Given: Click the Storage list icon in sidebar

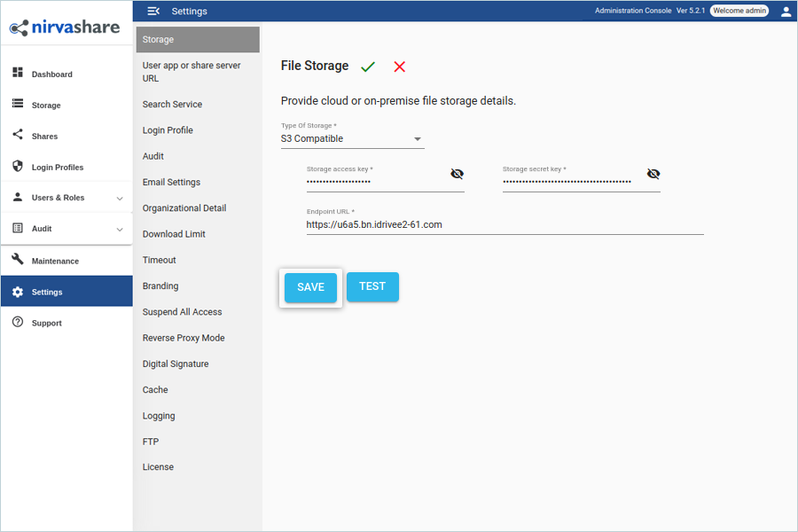Looking at the screenshot, I should tap(18, 104).
